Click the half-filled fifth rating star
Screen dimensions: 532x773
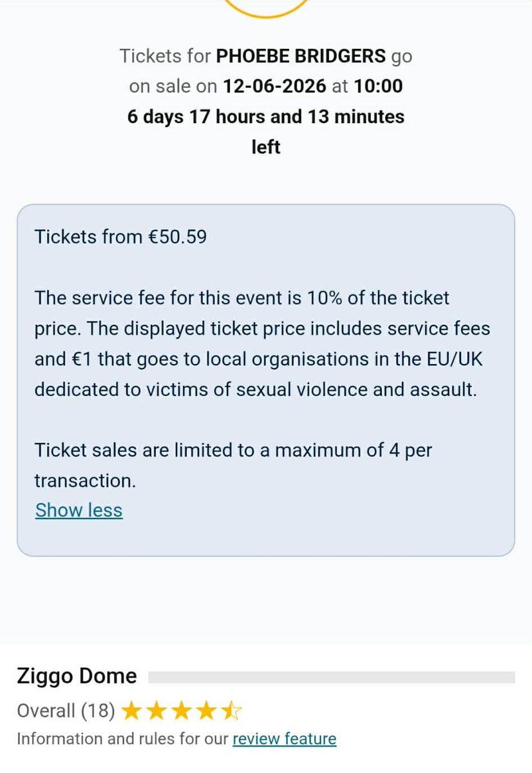[x=231, y=711]
